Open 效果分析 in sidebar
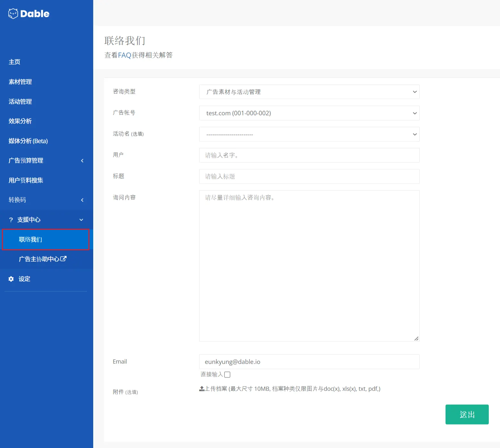Viewport: 500px width, 448px height. [x=20, y=121]
